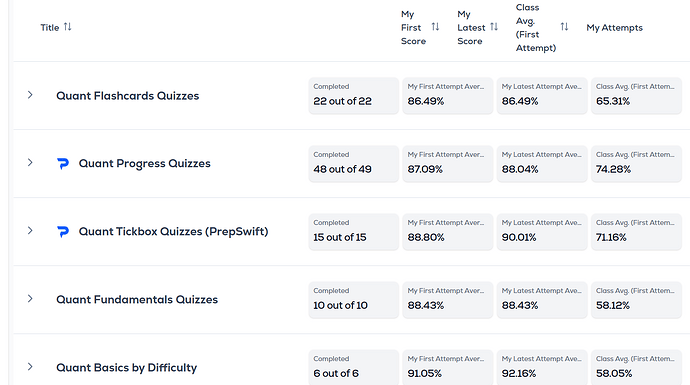Click the 48 out of 49 Completed card
690x385 pixels.
coord(353,164)
